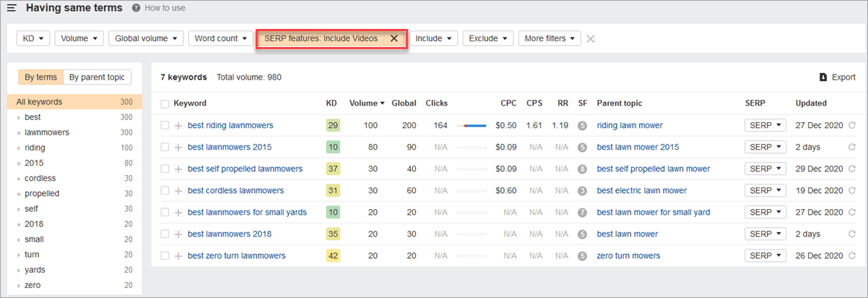Refresh the best zero turn lawnmowers row

(x=853, y=256)
